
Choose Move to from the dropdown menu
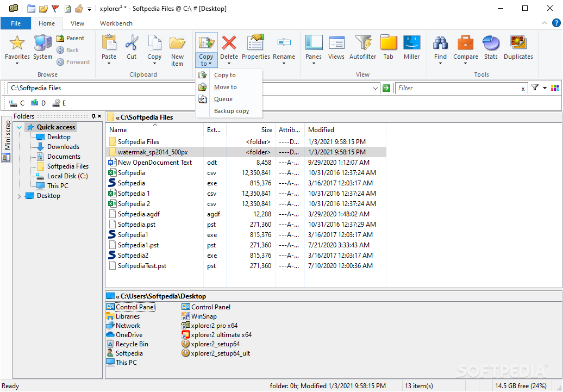point(229,87)
